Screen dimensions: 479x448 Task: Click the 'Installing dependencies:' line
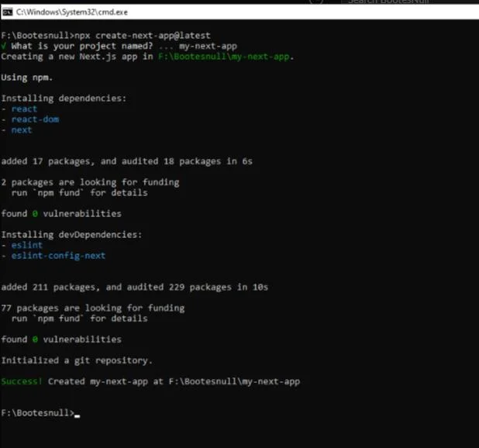tap(64, 98)
